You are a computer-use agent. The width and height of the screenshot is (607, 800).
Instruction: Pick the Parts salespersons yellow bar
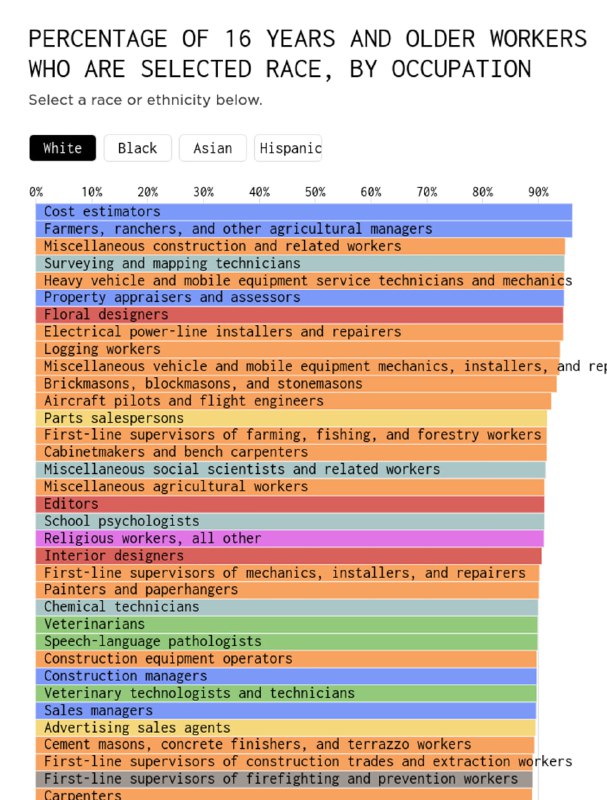pyautogui.click(x=291, y=418)
